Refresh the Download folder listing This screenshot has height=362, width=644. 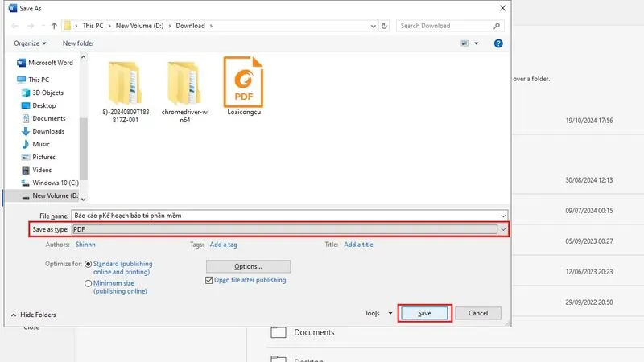coord(384,26)
